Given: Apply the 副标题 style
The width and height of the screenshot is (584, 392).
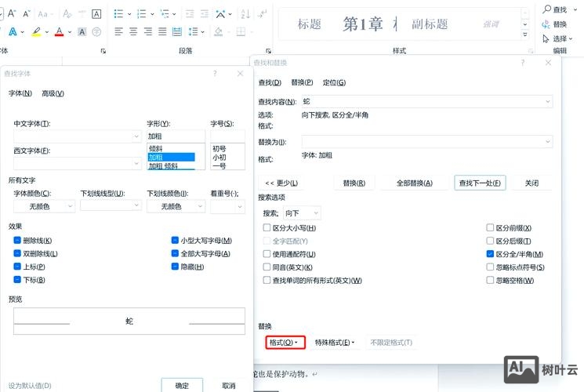Looking at the screenshot, I should (430, 24).
